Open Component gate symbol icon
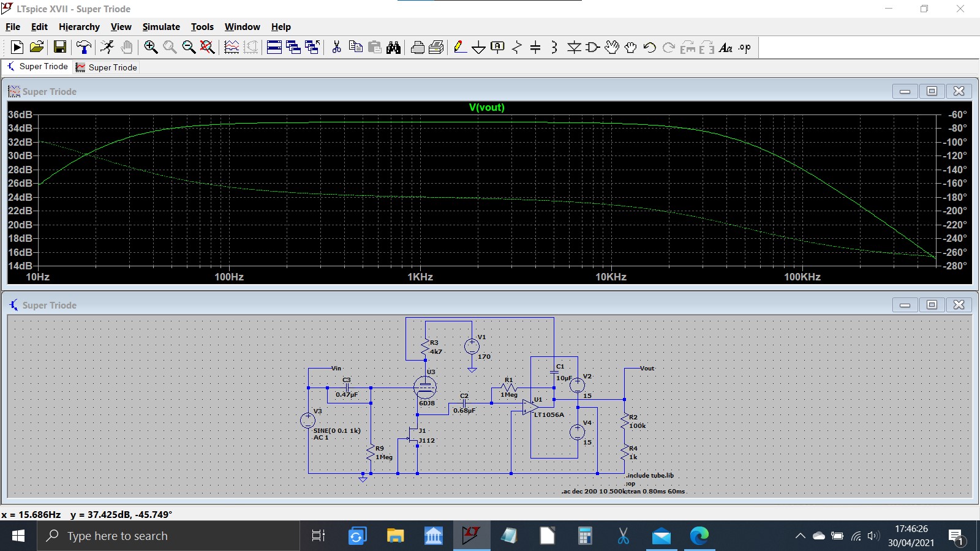 pyautogui.click(x=593, y=47)
